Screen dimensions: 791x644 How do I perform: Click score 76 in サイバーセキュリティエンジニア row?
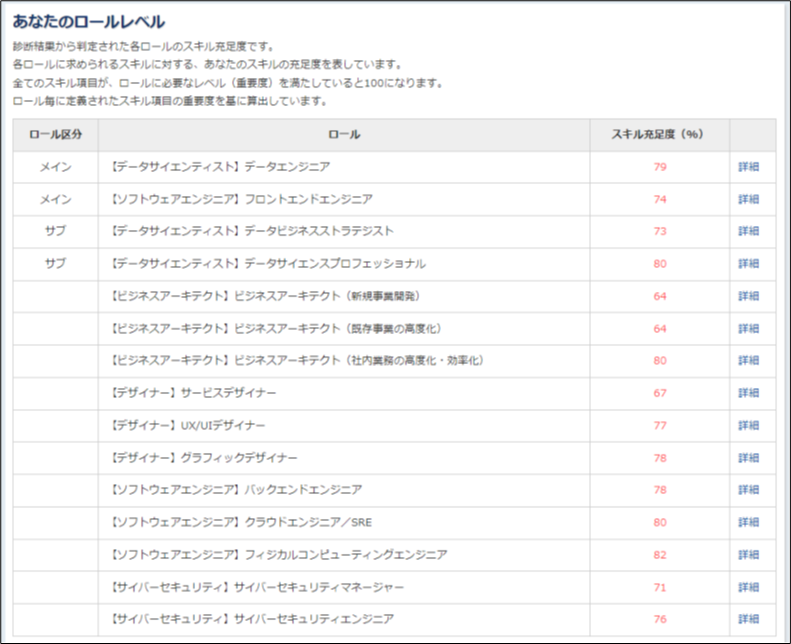(660, 619)
